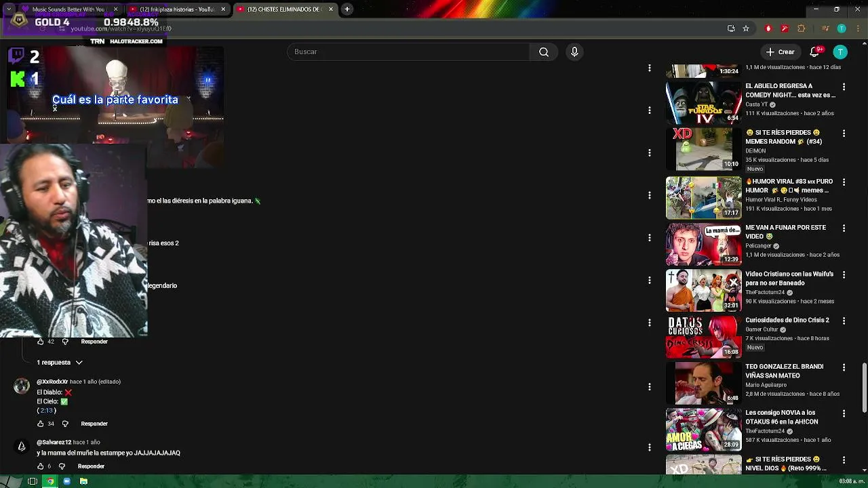
Task: Open the Chrome icon in the taskbar
Action: [50, 481]
